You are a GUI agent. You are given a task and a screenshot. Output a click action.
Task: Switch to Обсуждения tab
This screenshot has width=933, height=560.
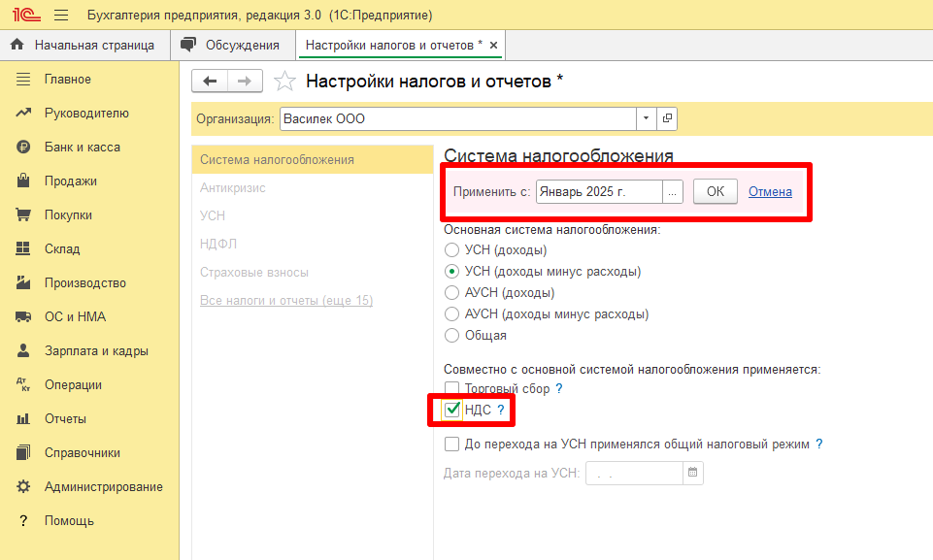233,46
